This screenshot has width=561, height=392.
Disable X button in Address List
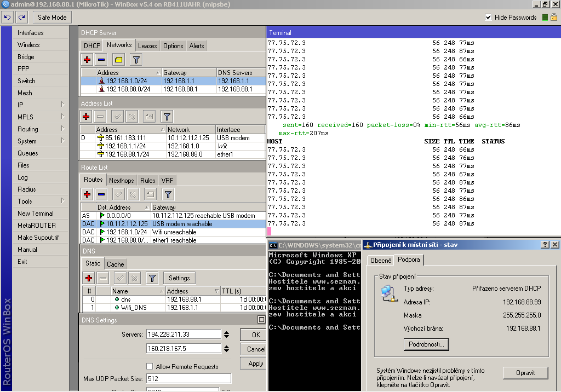[131, 117]
